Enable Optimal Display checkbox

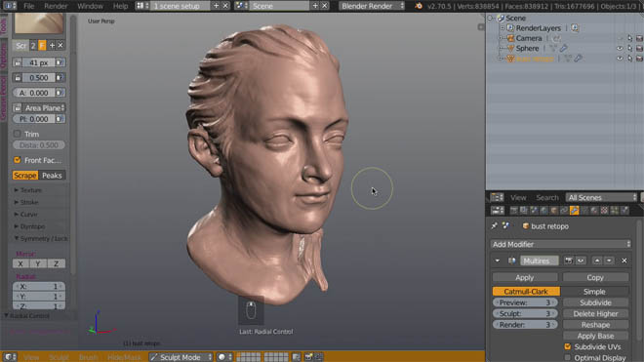568,357
